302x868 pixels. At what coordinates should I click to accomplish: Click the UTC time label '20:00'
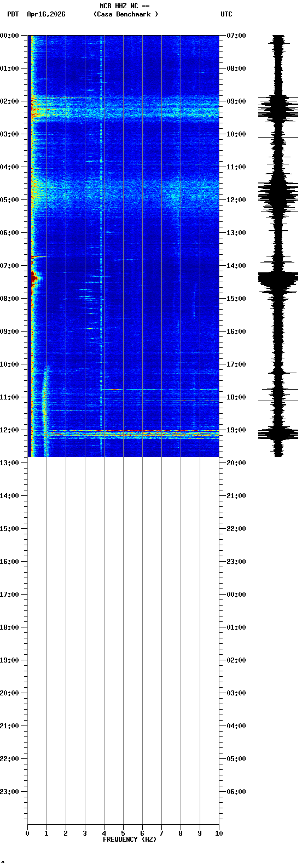[236, 463]
